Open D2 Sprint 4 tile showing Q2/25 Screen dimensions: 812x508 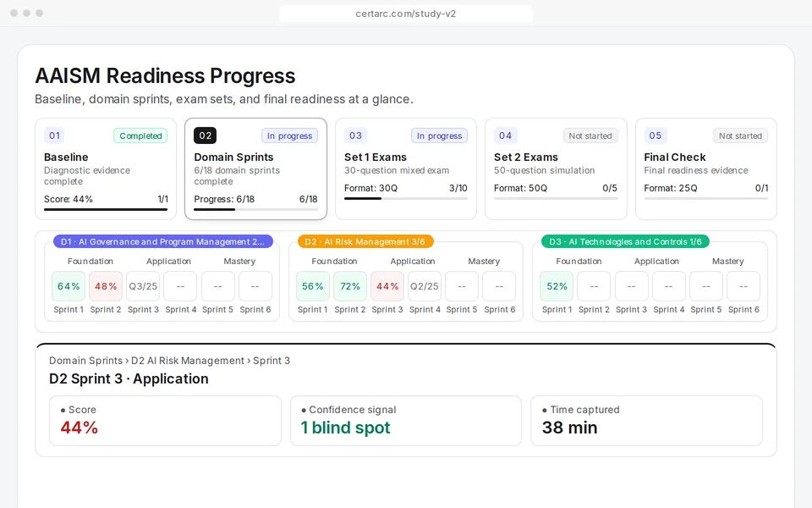click(425, 286)
